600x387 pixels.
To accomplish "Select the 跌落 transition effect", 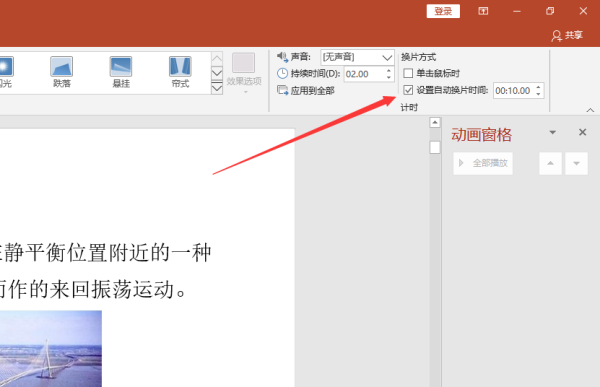I will click(x=62, y=72).
